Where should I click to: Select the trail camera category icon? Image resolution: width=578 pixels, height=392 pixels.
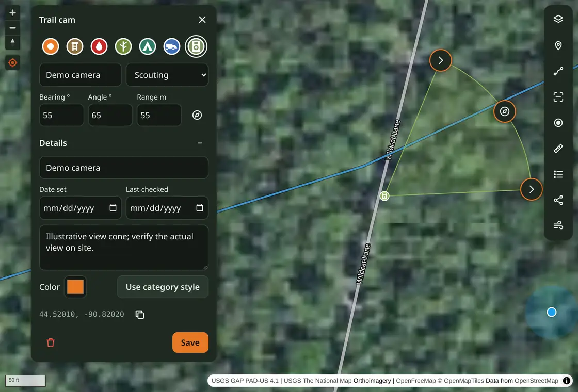196,47
